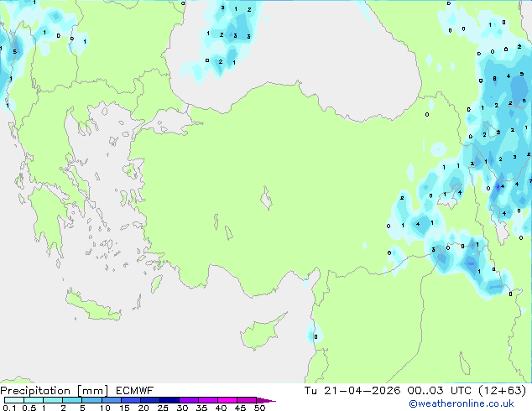Viewport: 532px width, 411px height.
Task: Click the '40' legend scale label
Action: tap(221, 408)
